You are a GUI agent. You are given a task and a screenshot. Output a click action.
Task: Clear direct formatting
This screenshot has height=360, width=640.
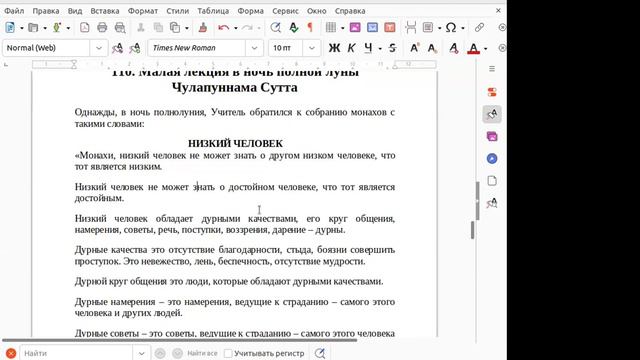coord(453,48)
